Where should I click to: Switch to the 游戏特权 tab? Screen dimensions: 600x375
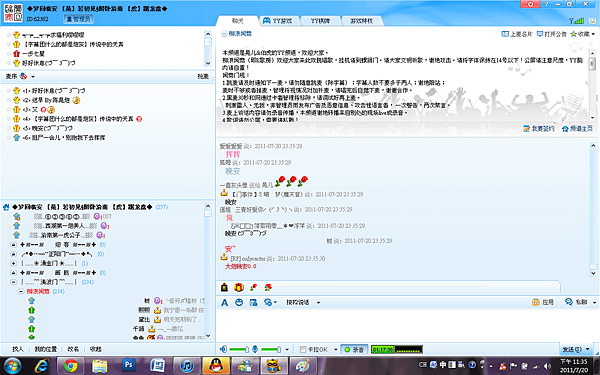point(362,21)
